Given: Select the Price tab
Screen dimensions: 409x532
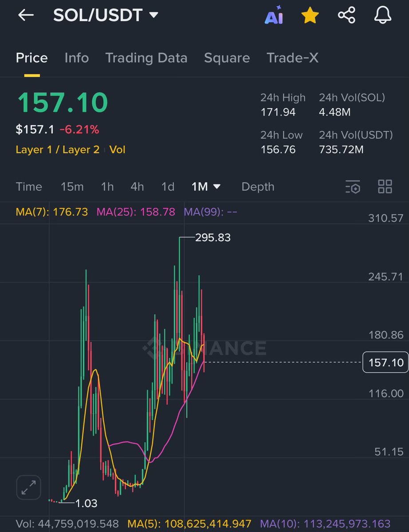Looking at the screenshot, I should point(32,58).
